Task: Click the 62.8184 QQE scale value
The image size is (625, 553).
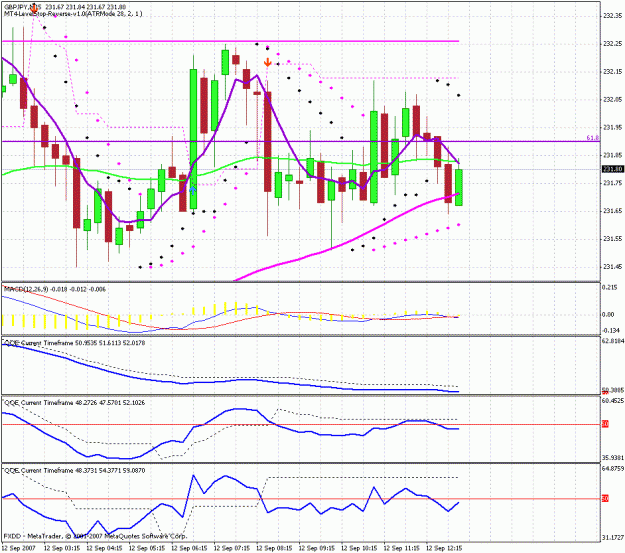Action: tap(613, 340)
